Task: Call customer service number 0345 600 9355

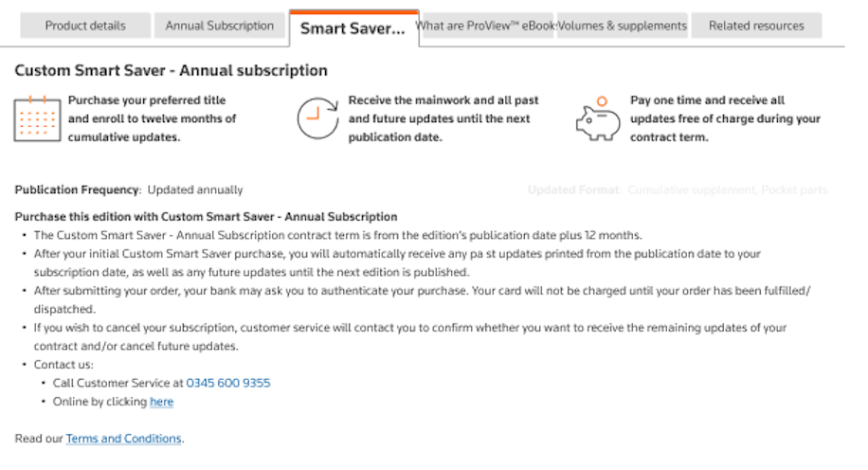Action: (228, 383)
